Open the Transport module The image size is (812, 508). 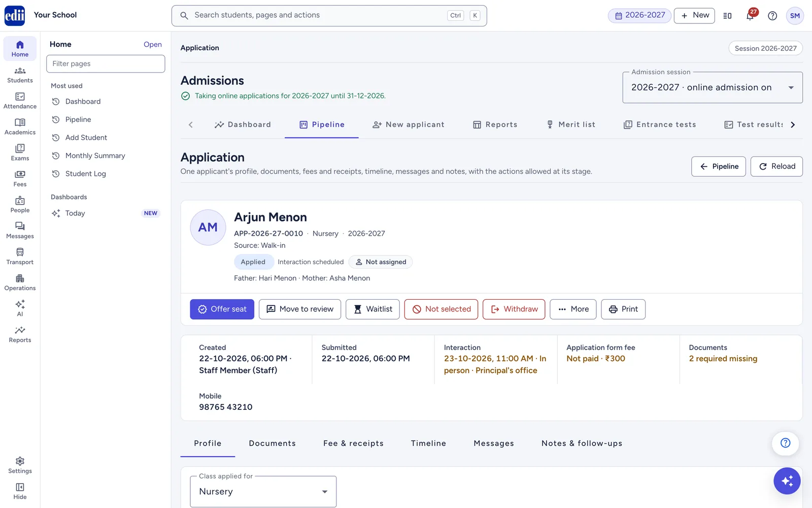(x=20, y=256)
